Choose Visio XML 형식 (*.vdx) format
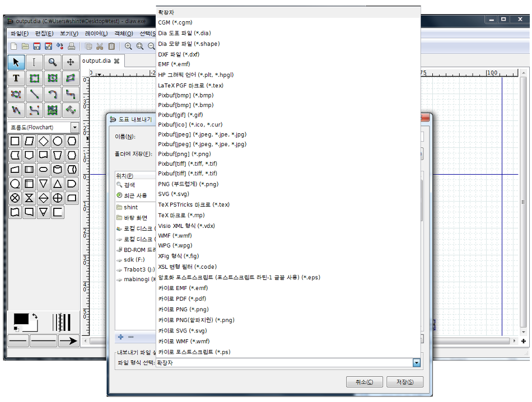Image resolution: width=532 pixels, height=402 pixels. coord(288,226)
